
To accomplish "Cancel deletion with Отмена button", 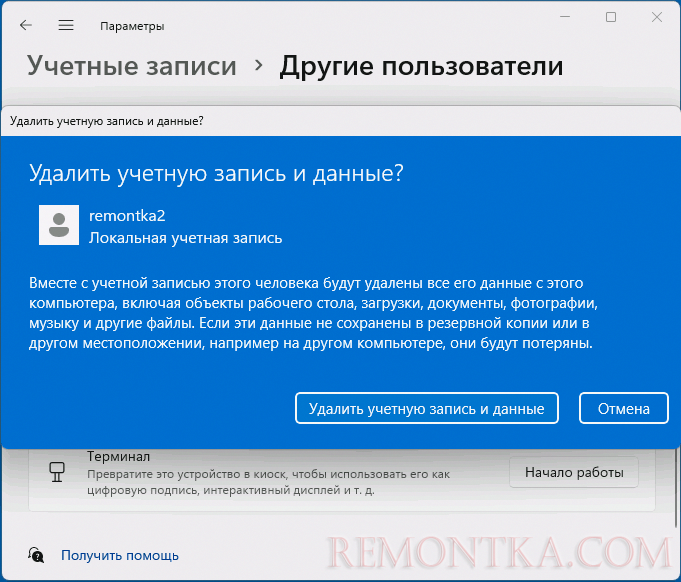I will tap(623, 408).
